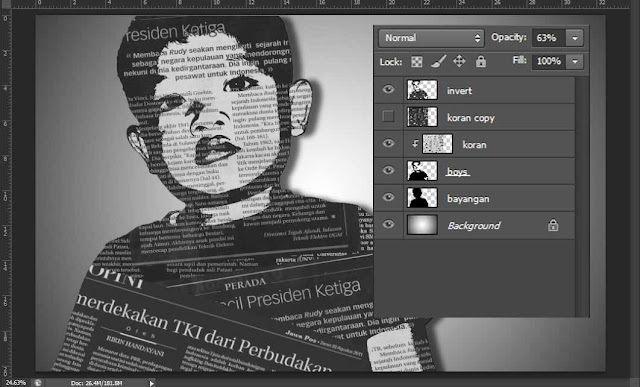
Task: Click the Background layer gradient thumbnail
Action: pos(422,225)
